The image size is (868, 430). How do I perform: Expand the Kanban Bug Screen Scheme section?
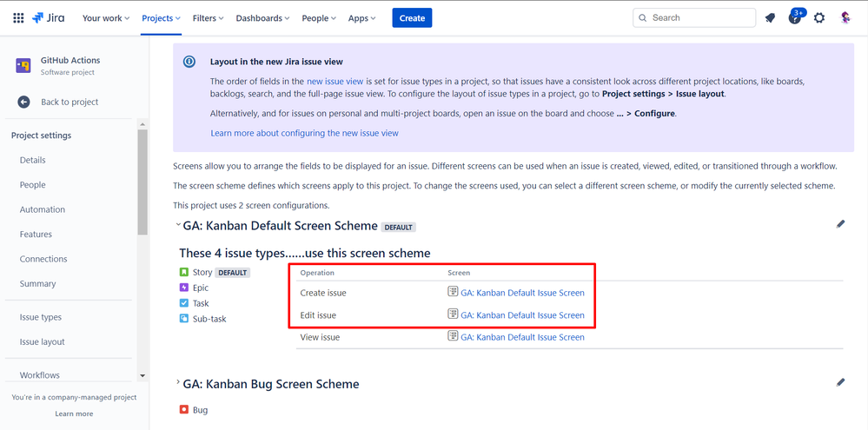pos(178,382)
